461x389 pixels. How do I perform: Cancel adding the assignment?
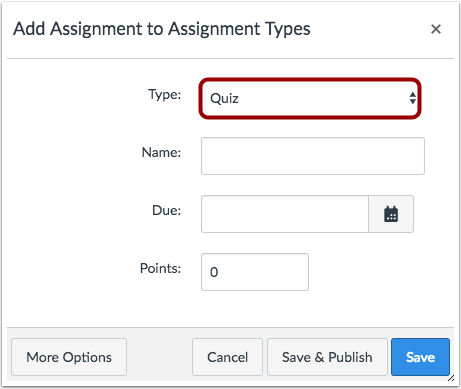click(x=227, y=357)
